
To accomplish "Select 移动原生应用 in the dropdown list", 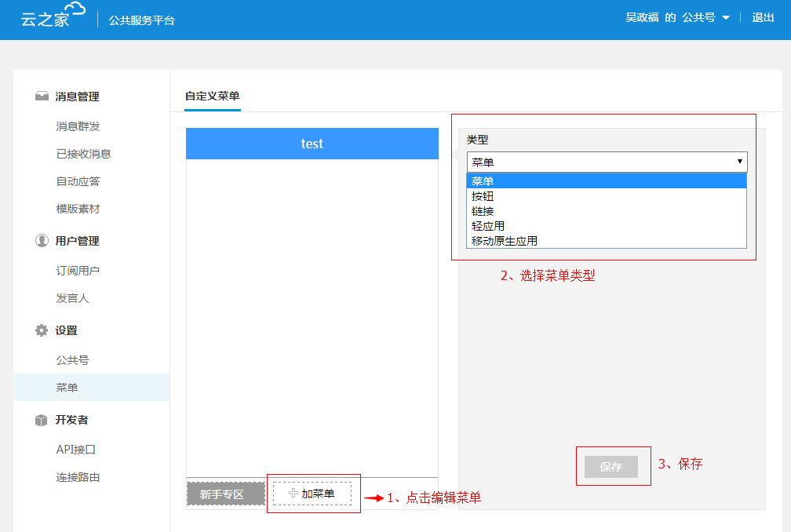I will coord(505,241).
